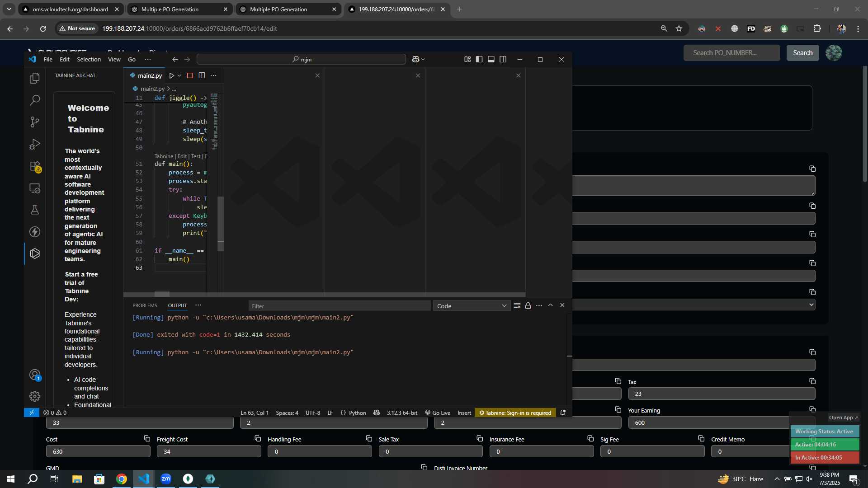Open the hidden VS Code menus ellipsis
The width and height of the screenshot is (868, 488).
coord(148,59)
